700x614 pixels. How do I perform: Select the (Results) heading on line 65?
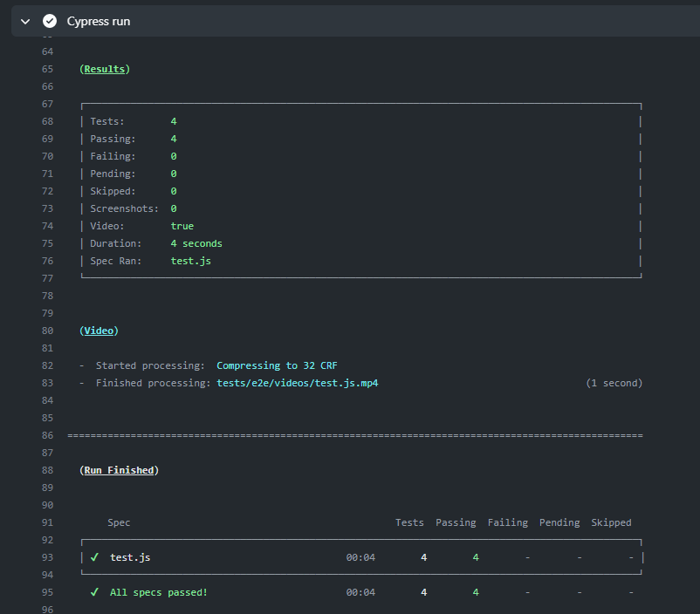(105, 69)
